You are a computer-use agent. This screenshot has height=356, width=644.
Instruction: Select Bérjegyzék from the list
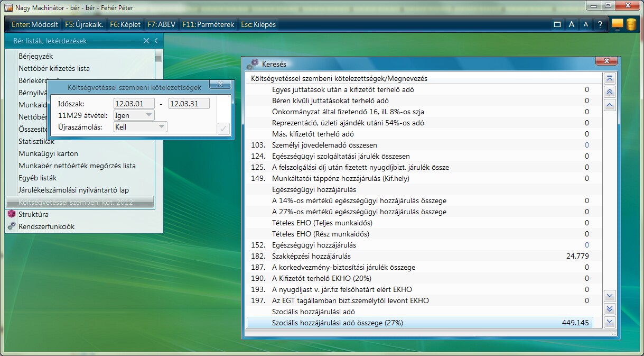pyautogui.click(x=35, y=56)
